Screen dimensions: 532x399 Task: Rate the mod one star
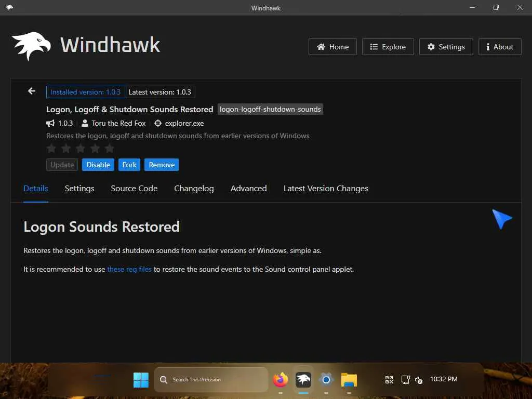[51, 148]
